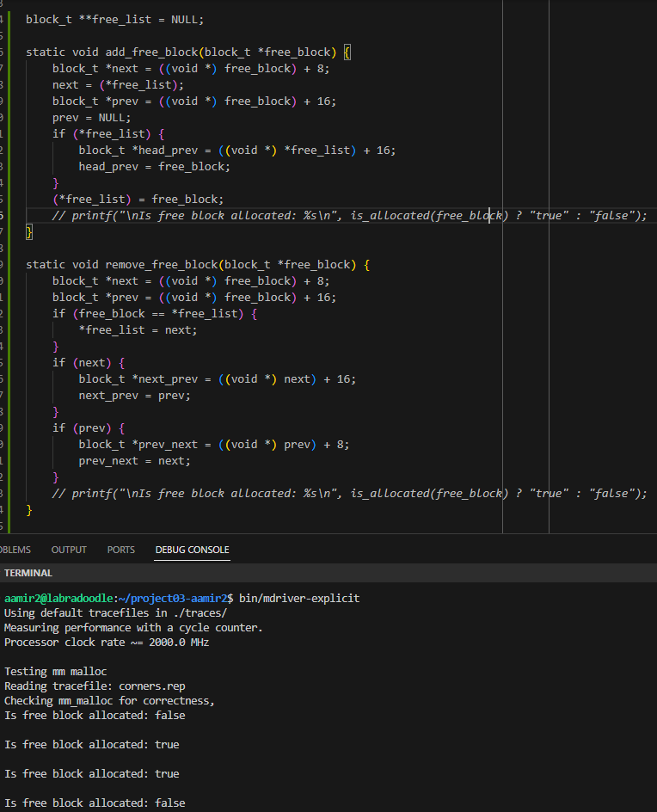Click 'if (free_block == *free_list)' condition line
The height and width of the screenshot is (812, 657).
coord(155,313)
